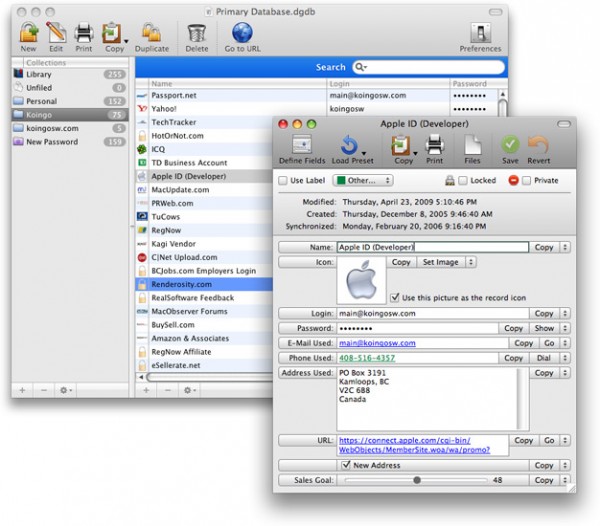Open the Go to URL globe icon
Viewport: 600px width, 526px height.
pyautogui.click(x=242, y=35)
